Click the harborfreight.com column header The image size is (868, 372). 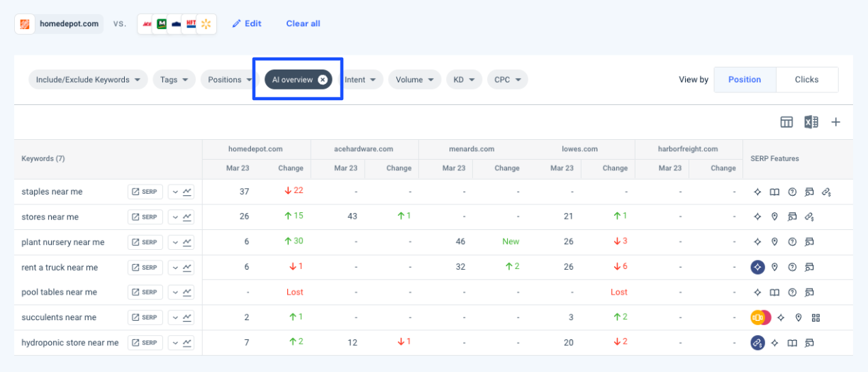point(688,149)
